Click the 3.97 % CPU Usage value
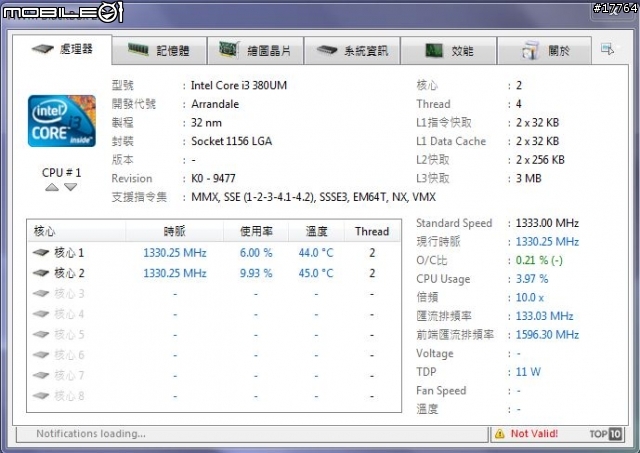This screenshot has width=640, height=453. click(x=532, y=279)
